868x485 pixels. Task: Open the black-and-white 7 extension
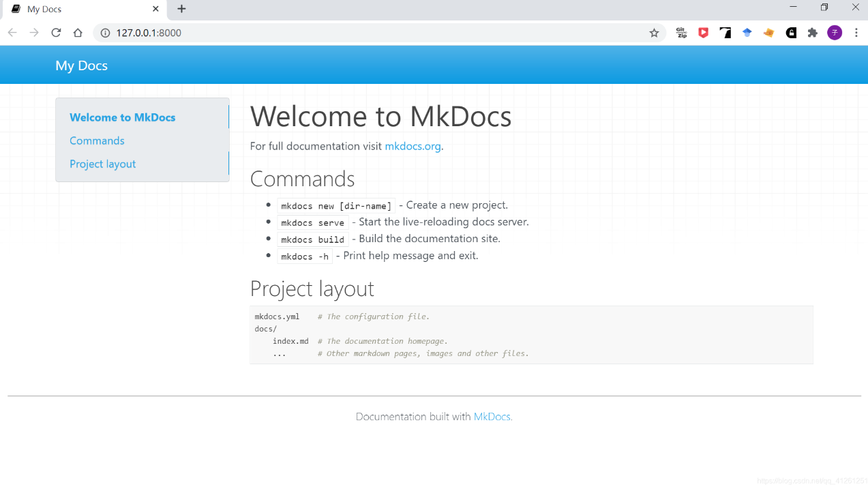click(725, 33)
